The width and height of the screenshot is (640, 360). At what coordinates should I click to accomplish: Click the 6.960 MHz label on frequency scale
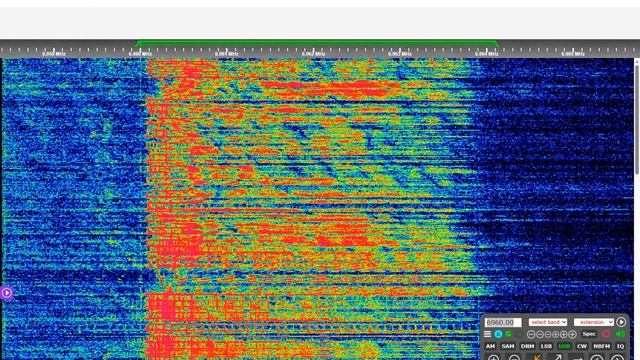tap(140, 54)
